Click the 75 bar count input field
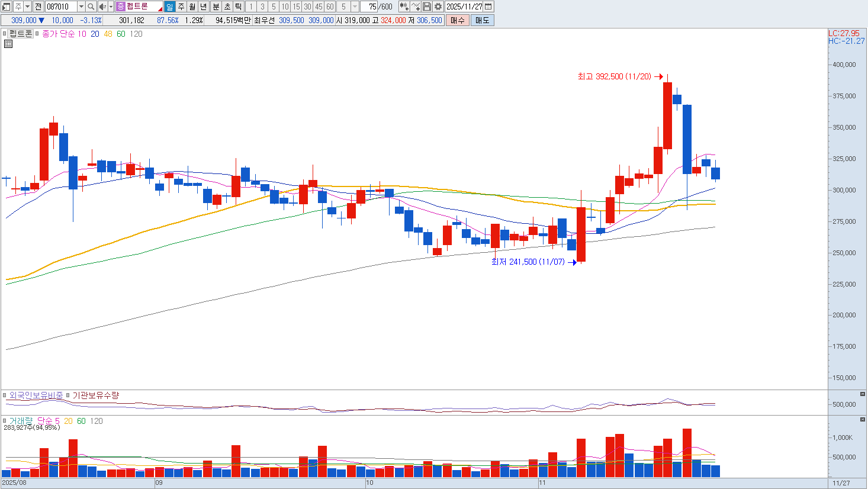The image size is (868, 489). [x=370, y=7]
